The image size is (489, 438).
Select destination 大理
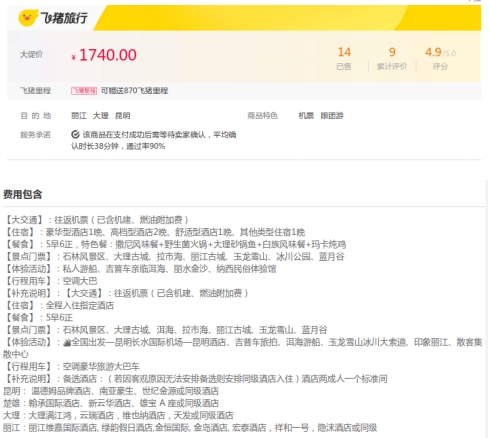tap(101, 116)
